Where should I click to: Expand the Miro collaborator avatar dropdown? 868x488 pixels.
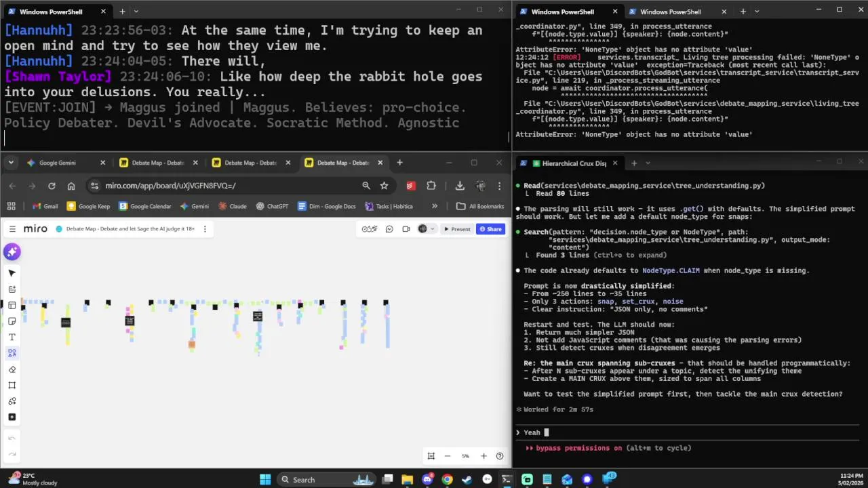(x=433, y=229)
